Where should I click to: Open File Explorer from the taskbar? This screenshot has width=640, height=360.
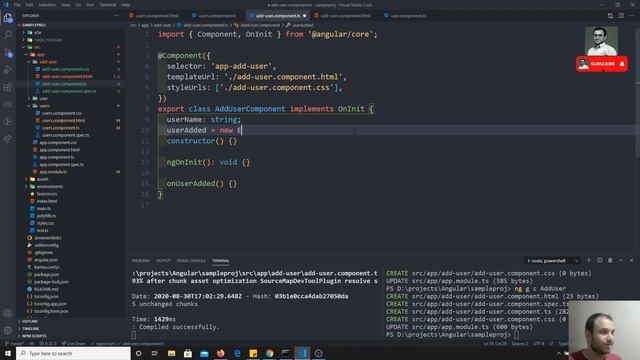click(x=171, y=353)
